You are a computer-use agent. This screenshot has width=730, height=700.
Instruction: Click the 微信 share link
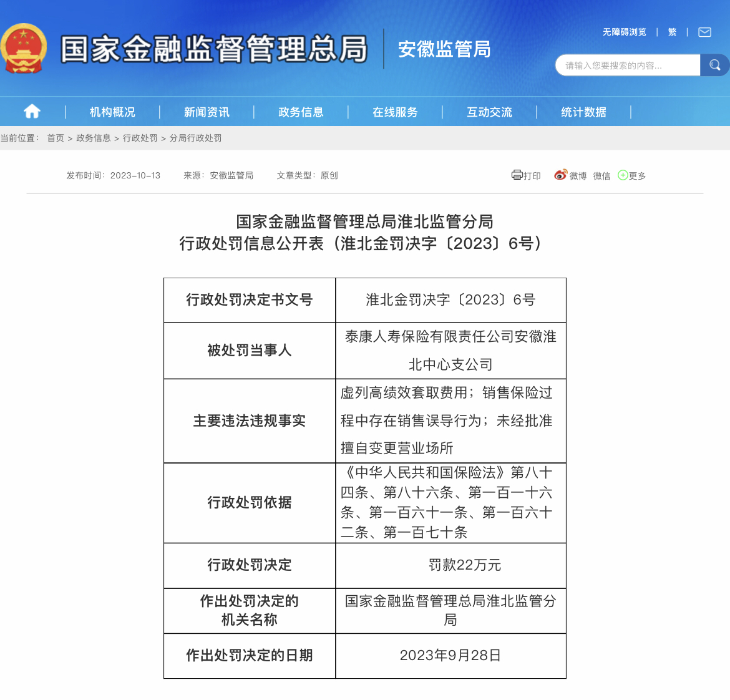601,175
